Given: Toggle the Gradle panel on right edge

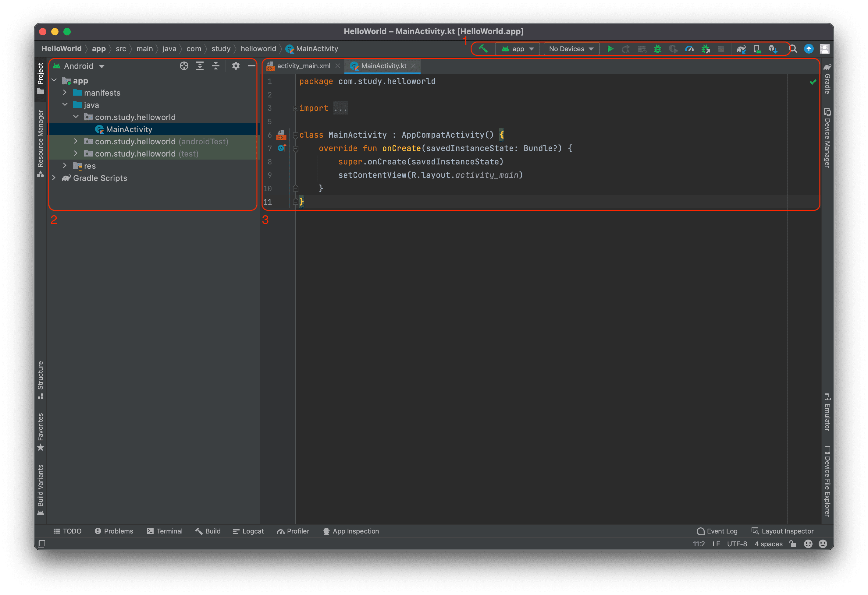Looking at the screenshot, I should [827, 79].
